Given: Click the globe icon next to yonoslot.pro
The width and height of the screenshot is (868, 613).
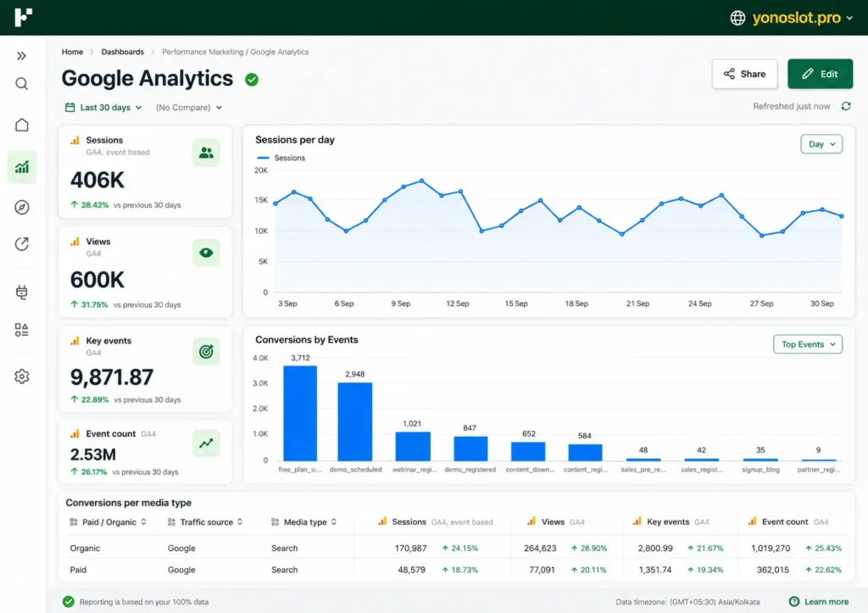Looking at the screenshot, I should click(737, 18).
